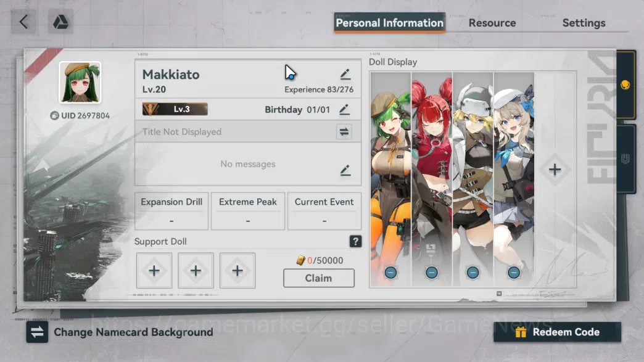Viewport: 644px width, 362px height.
Task: Click the gold commander rank emblem
Action: [151, 109]
